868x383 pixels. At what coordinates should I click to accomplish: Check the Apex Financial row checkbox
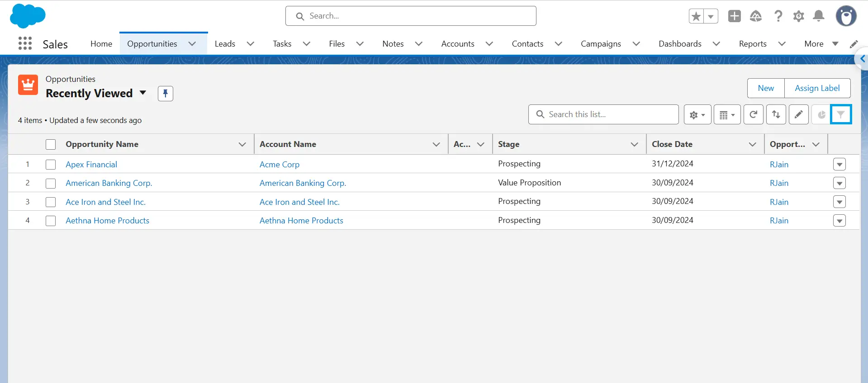[x=51, y=165]
